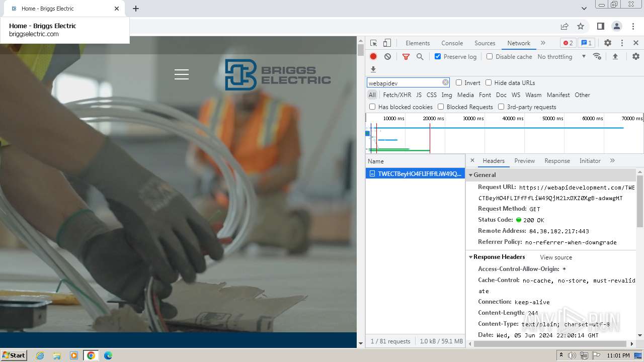Screen dimensions: 644x362
Task: Open the Windows Start button
Action: click(x=14, y=355)
